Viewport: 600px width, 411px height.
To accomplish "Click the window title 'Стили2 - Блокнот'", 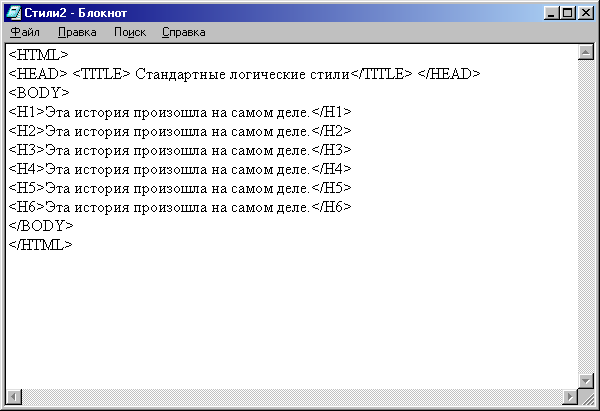I will (x=75, y=13).
